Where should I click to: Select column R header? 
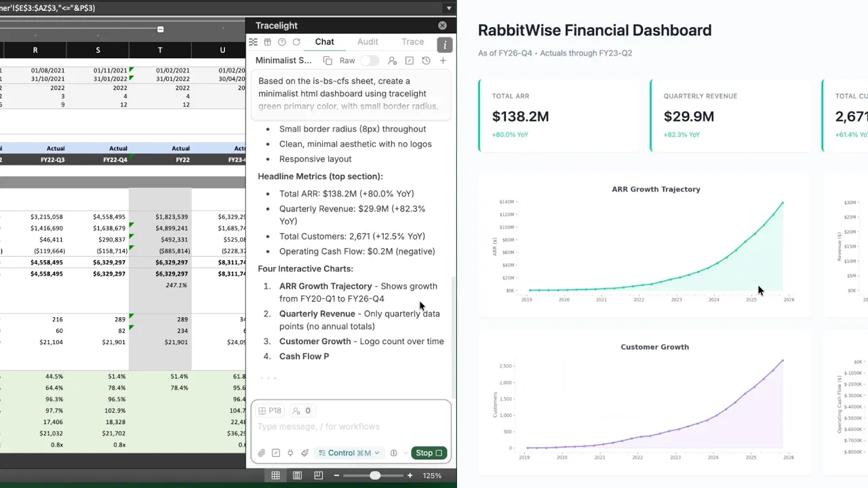(x=35, y=50)
